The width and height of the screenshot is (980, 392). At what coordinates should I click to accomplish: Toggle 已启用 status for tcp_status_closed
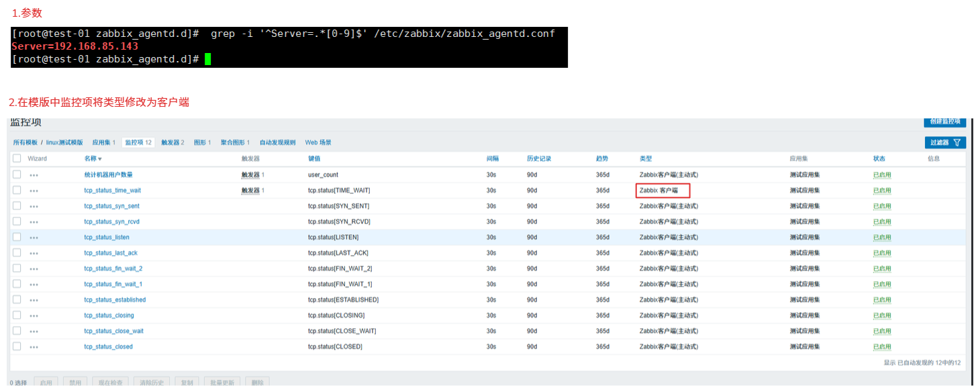[x=882, y=347]
